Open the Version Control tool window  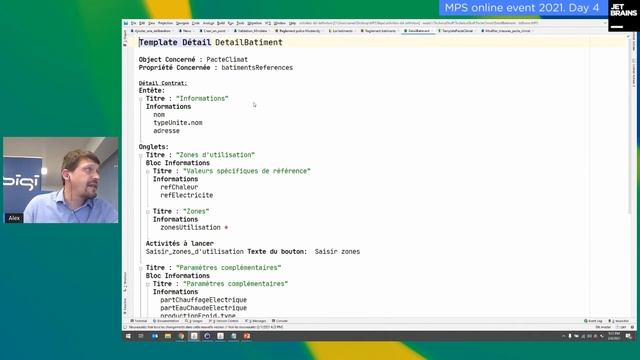pyautogui.click(x=223, y=321)
